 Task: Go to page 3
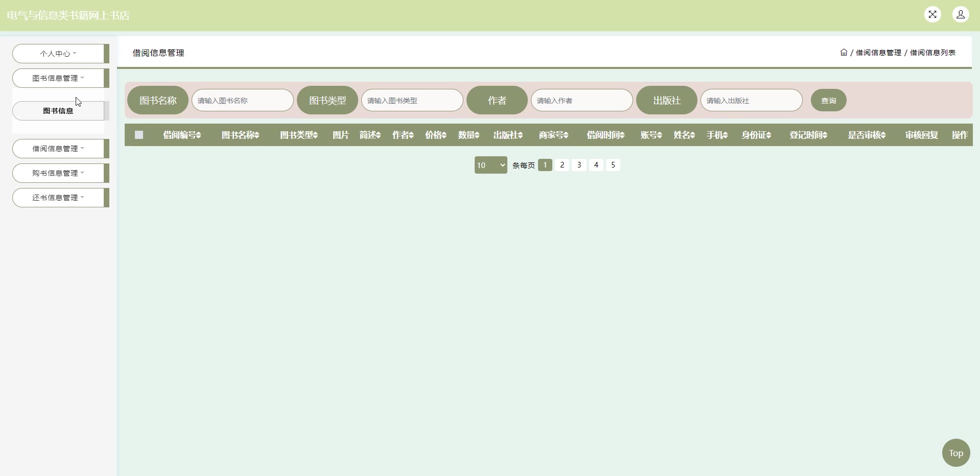579,165
